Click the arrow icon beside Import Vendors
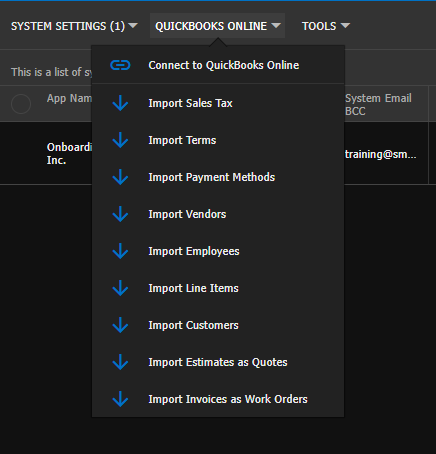Screen dimensions: 436x454 click(x=120, y=214)
